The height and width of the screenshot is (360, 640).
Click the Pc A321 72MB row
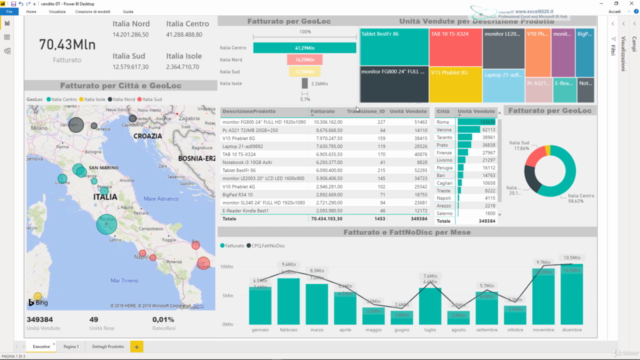(x=325, y=130)
